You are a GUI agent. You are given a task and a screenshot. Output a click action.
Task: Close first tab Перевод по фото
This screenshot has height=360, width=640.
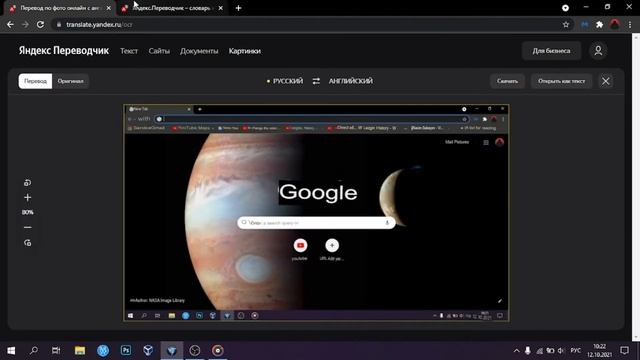(109, 8)
